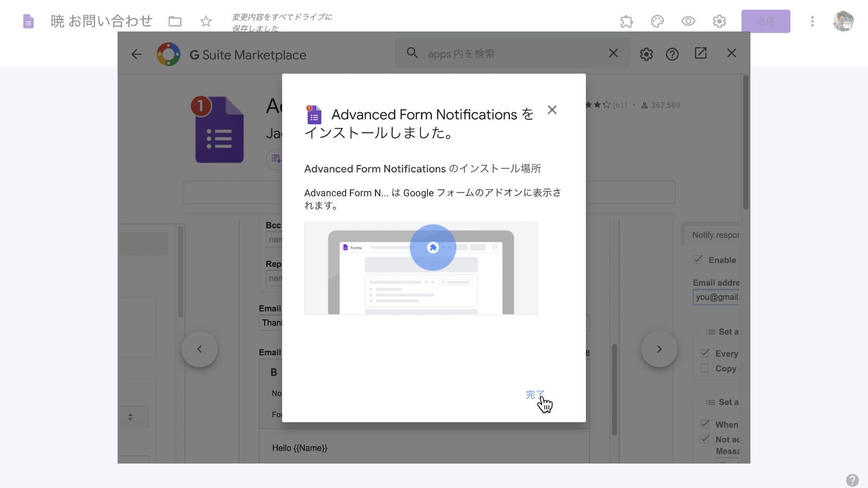Click the Hello {{Name}} message text

(x=300, y=448)
